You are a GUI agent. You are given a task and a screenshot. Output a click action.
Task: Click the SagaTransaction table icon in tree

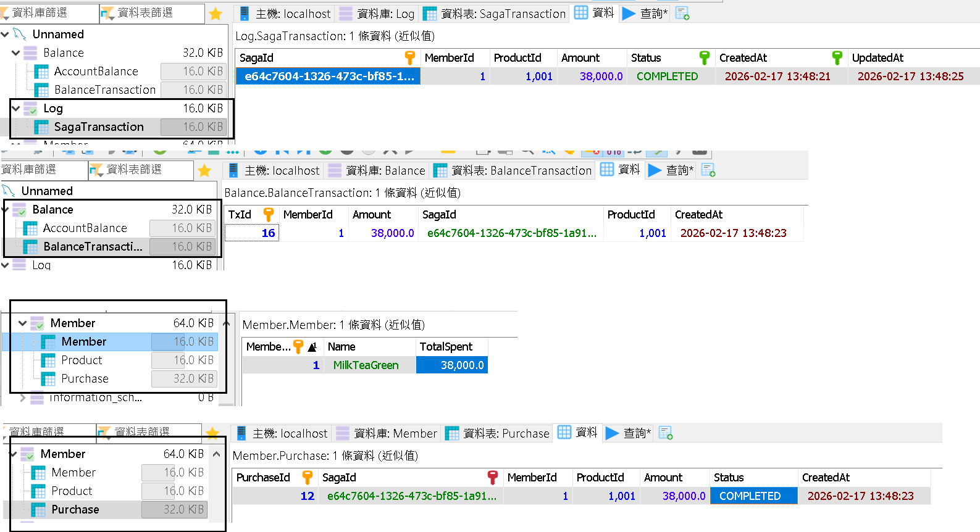point(41,127)
